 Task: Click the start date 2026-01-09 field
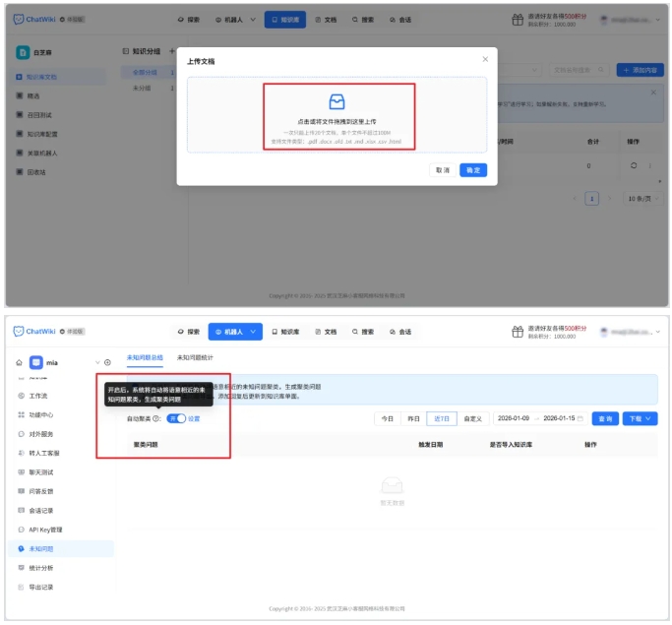click(x=514, y=418)
